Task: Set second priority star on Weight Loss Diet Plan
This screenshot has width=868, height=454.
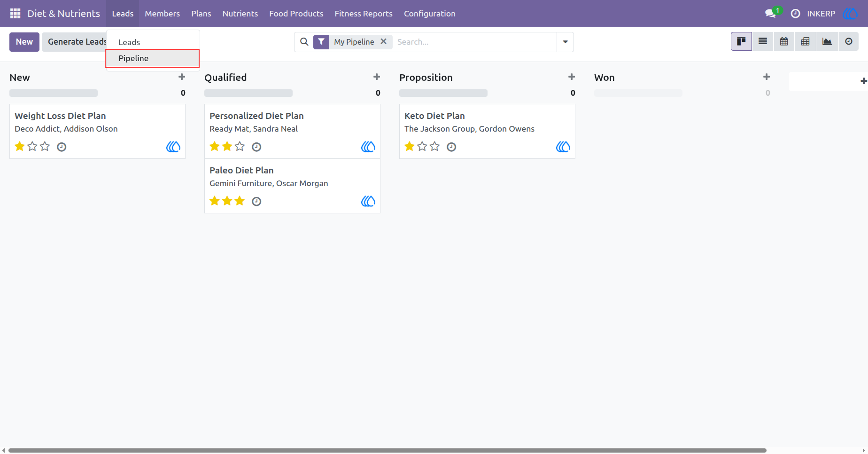Action: pos(32,147)
